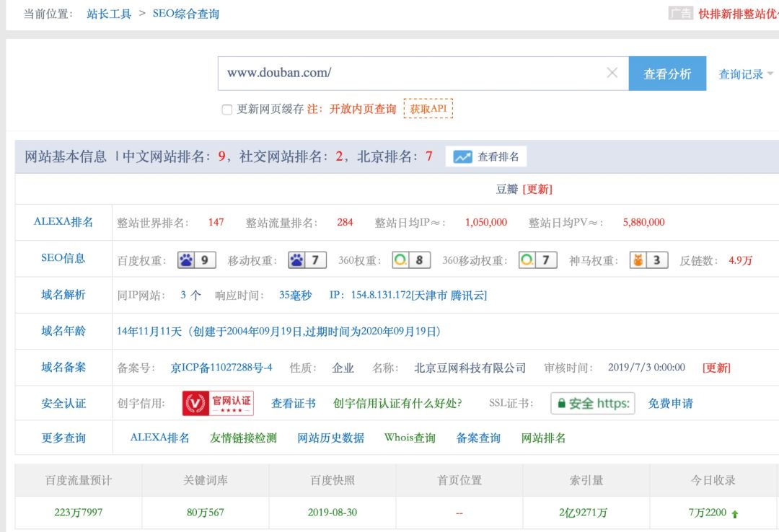Click the 京ICP备11027288号-4 record link

pyautogui.click(x=221, y=368)
